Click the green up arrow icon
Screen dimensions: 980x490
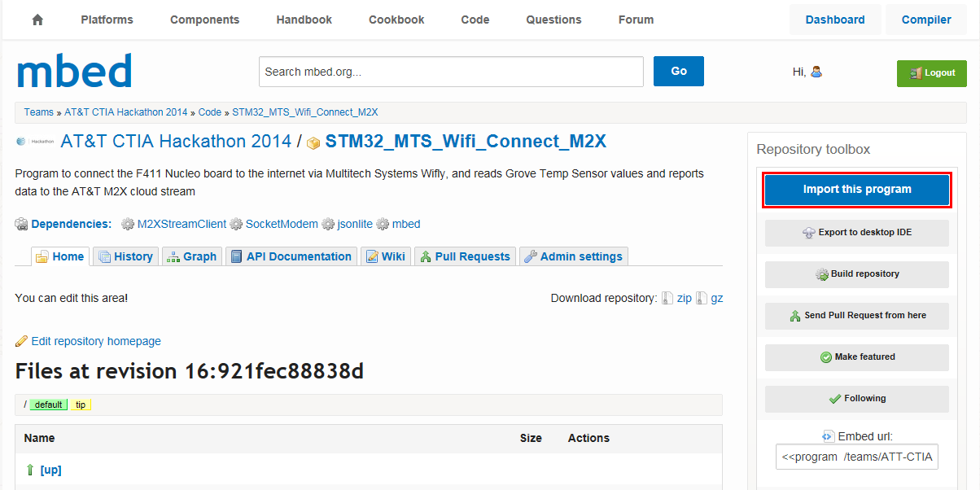pos(30,470)
